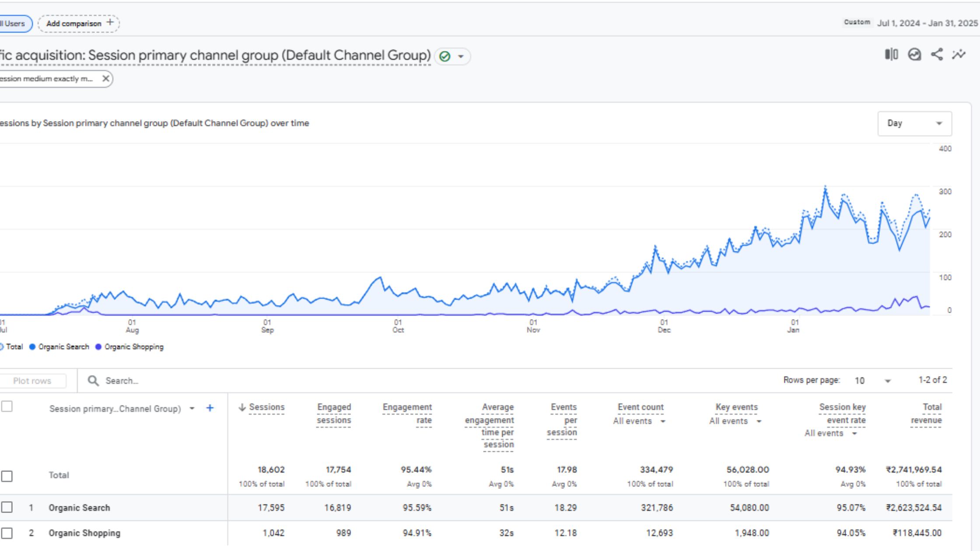
Task: Click the AI sparkline insights icon
Action: pos(959,55)
